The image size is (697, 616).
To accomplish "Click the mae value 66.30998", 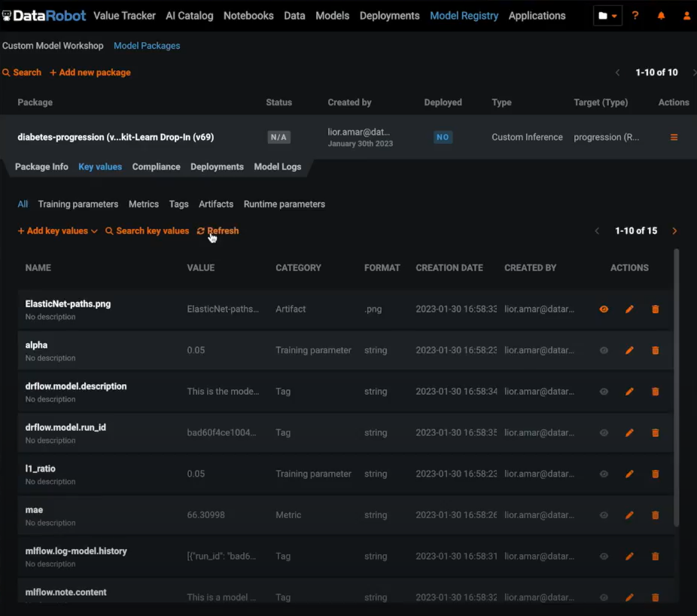I will [x=205, y=515].
